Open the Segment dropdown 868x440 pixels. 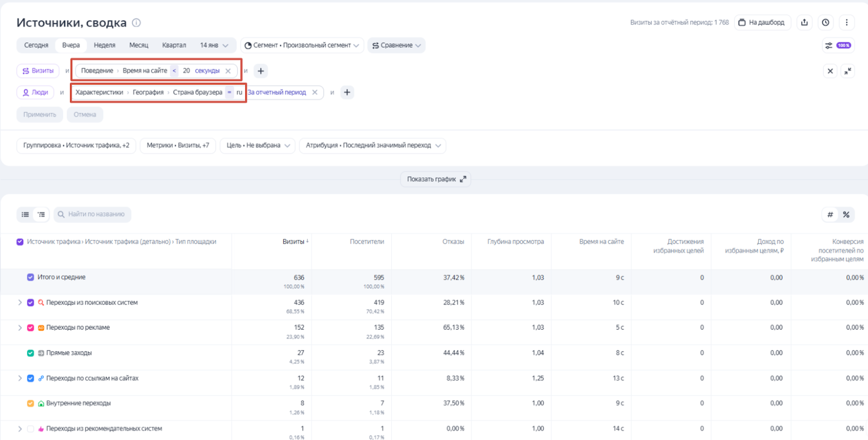(302, 46)
